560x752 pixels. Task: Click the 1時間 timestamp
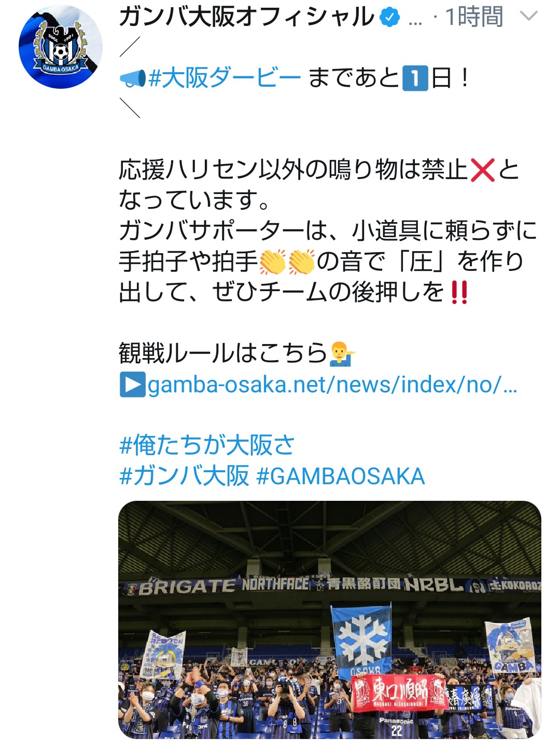(474, 17)
